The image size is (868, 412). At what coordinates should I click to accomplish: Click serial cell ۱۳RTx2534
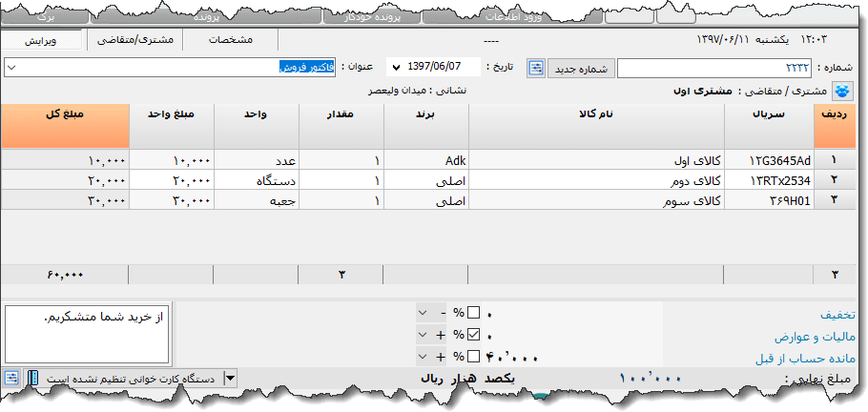tap(769, 180)
